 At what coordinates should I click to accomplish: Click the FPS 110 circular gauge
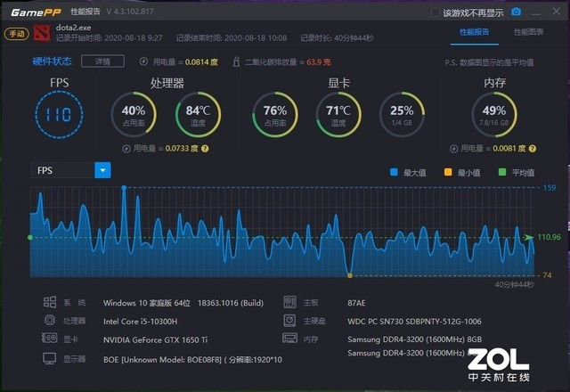point(59,115)
